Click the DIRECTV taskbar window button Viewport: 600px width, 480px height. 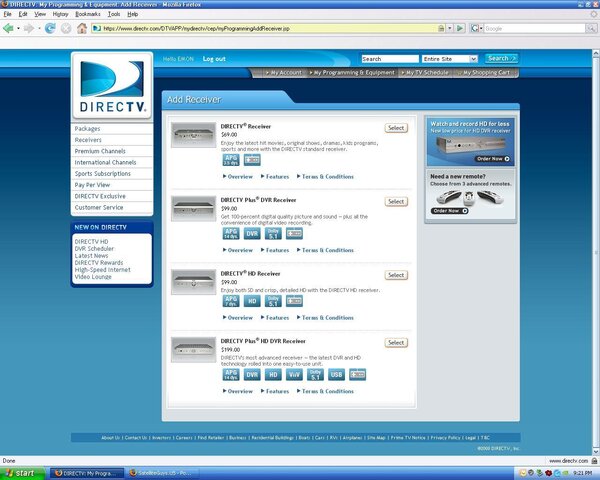point(87,473)
